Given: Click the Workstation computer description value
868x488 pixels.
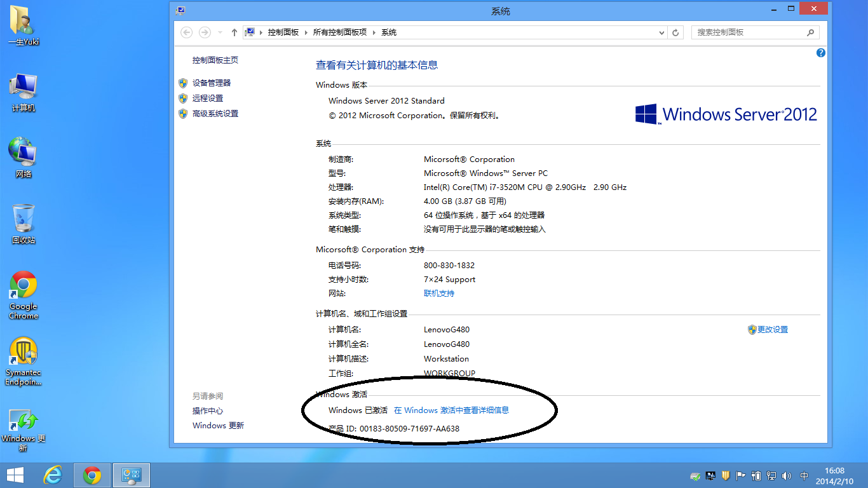Looking at the screenshot, I should (x=446, y=359).
